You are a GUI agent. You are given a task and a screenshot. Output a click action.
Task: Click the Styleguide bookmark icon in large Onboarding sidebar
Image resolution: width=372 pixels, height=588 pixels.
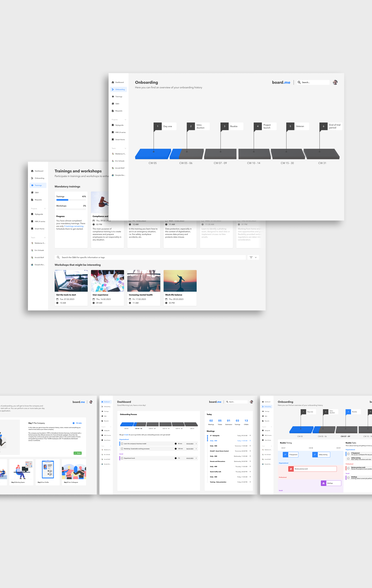point(113,125)
